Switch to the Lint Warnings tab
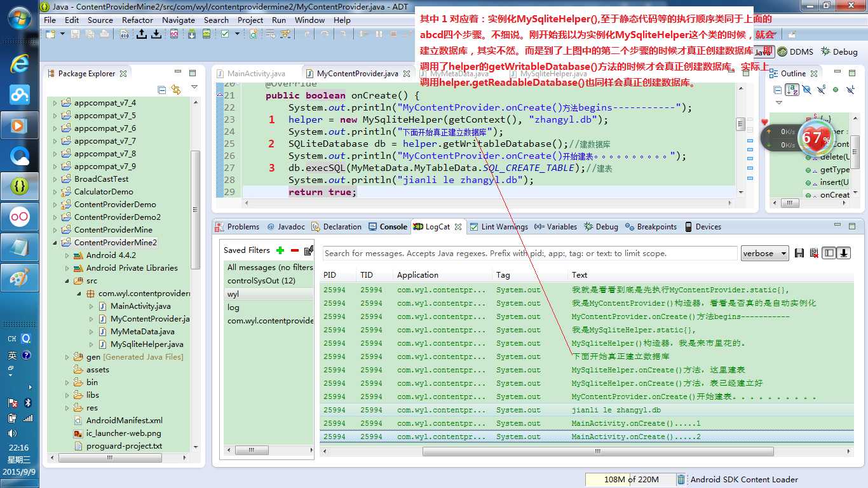 point(499,227)
